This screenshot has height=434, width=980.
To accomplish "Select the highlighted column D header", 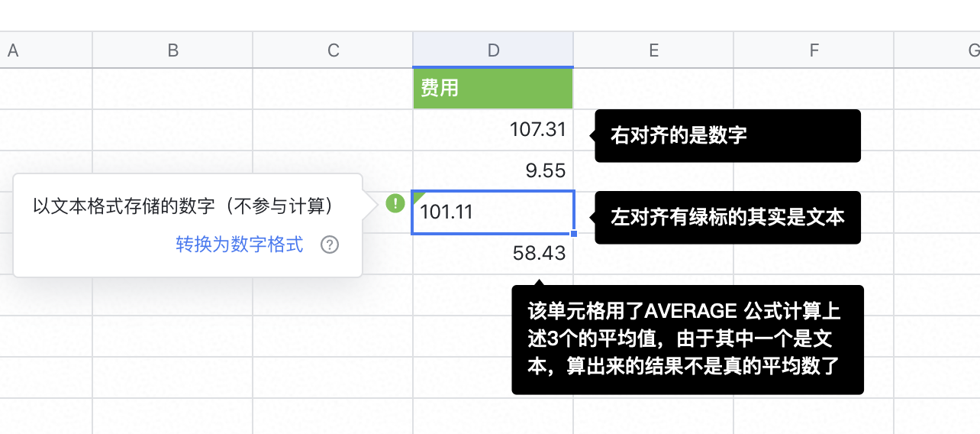I will [x=493, y=50].
